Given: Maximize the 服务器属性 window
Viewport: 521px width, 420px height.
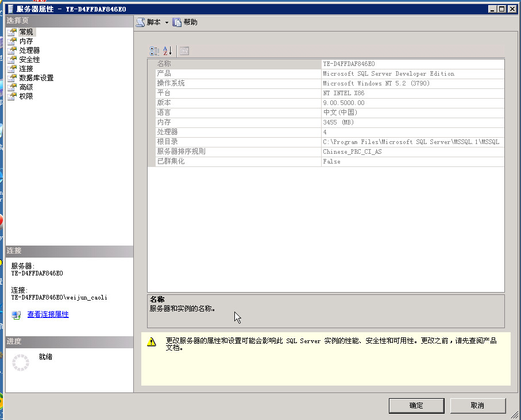Looking at the screenshot, I should 502,9.
